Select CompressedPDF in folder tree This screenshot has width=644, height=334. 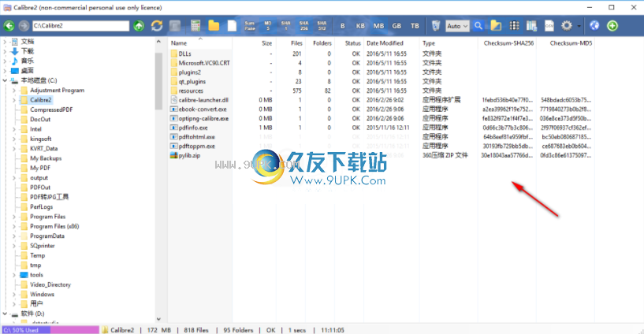[x=51, y=109]
